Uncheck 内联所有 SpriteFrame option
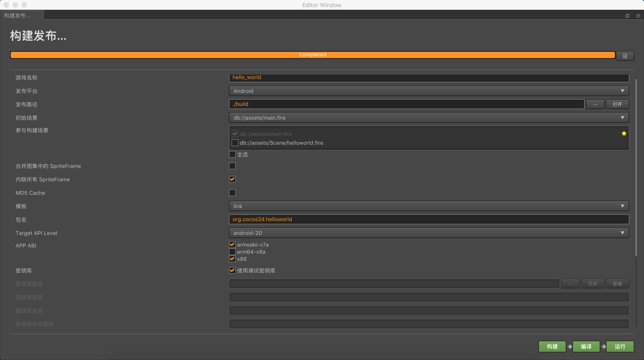 pos(232,179)
